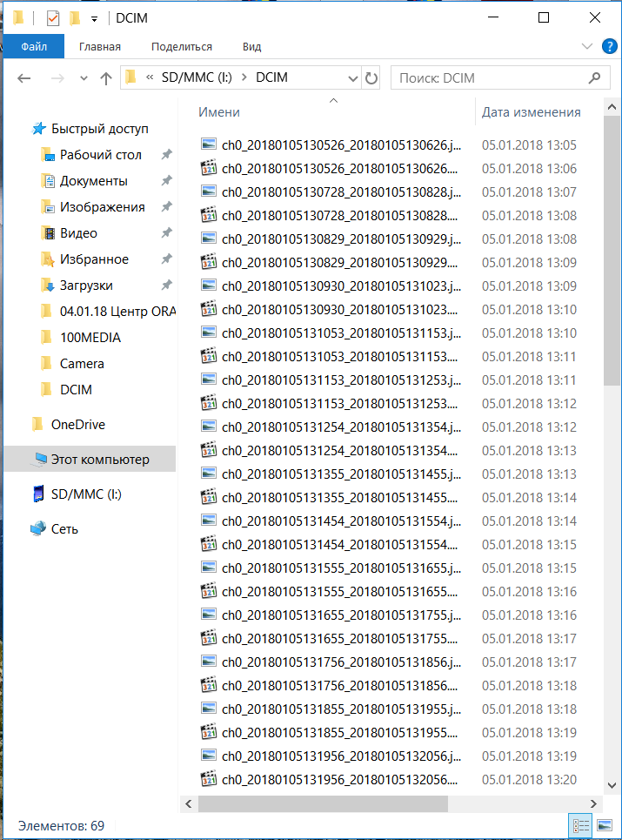Refresh the DCIM folder view
The width and height of the screenshot is (622, 840).
372,78
